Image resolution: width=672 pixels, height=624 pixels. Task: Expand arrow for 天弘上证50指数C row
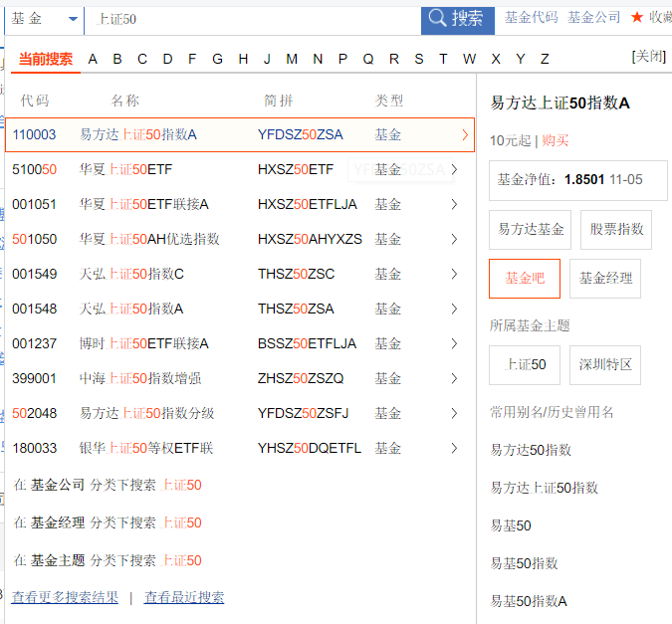pyautogui.click(x=454, y=274)
